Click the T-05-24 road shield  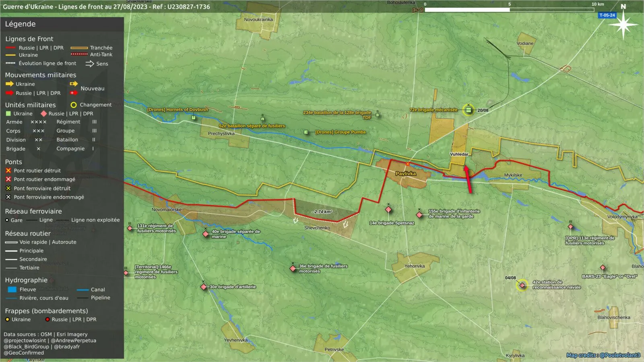pos(607,15)
